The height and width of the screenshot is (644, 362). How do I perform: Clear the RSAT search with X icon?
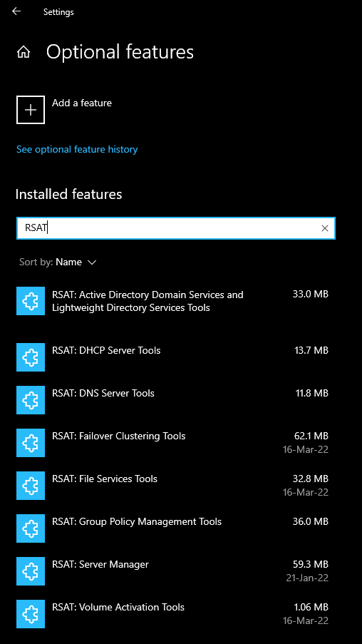tap(325, 228)
